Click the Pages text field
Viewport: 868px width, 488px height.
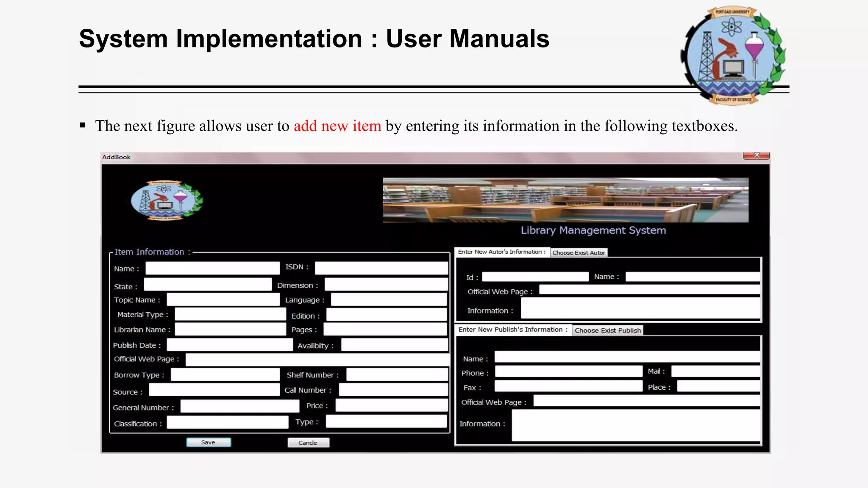[x=385, y=329]
